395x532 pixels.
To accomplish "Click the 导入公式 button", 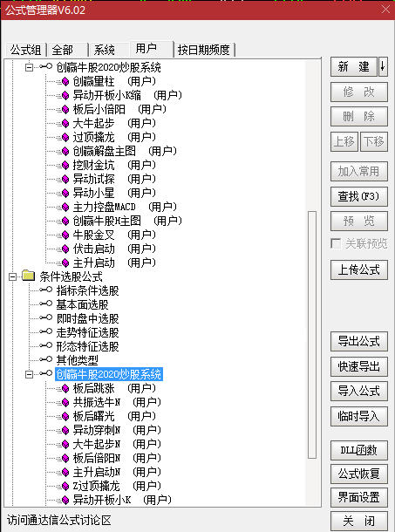I will click(x=359, y=392).
